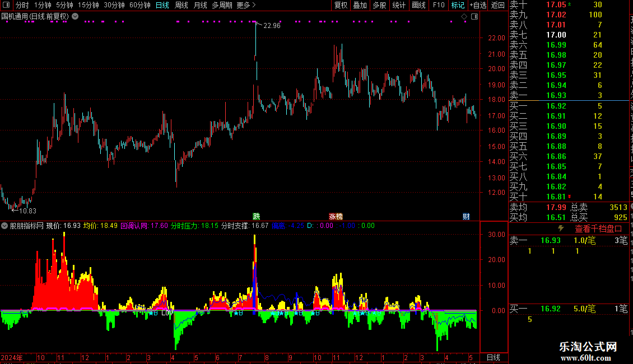
Task: Select the 15分钟 period tab
Action: tap(88, 5)
